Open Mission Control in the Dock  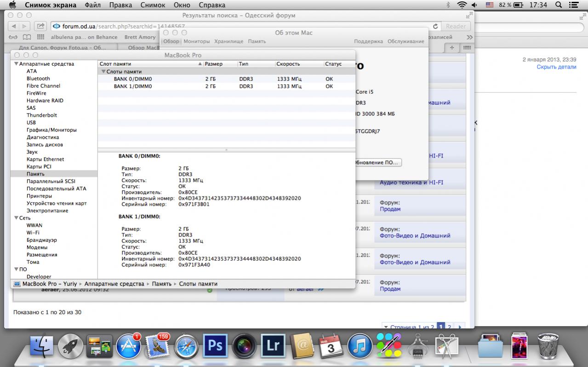click(99, 346)
